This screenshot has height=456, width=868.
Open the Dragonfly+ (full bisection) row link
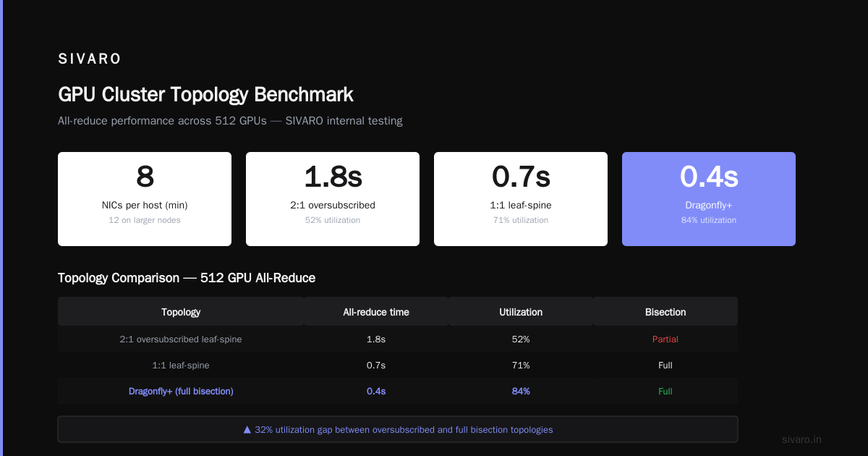181,391
